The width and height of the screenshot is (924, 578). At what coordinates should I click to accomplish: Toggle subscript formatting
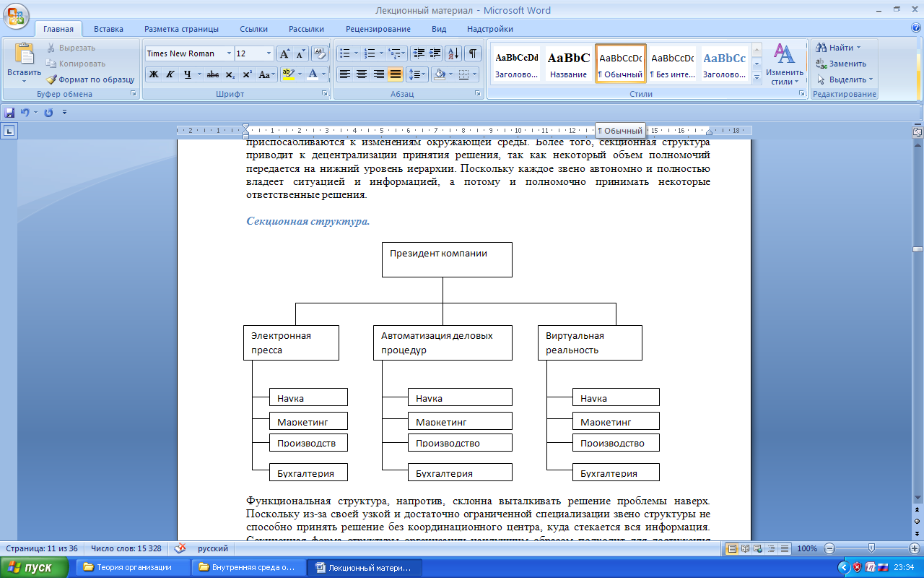point(230,74)
